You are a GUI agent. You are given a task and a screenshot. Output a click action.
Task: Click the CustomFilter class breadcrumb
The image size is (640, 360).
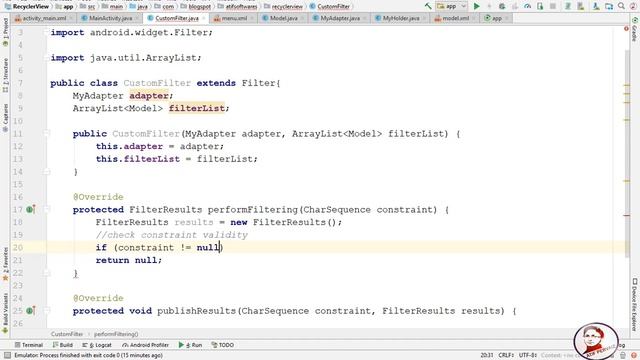[x=330, y=7]
